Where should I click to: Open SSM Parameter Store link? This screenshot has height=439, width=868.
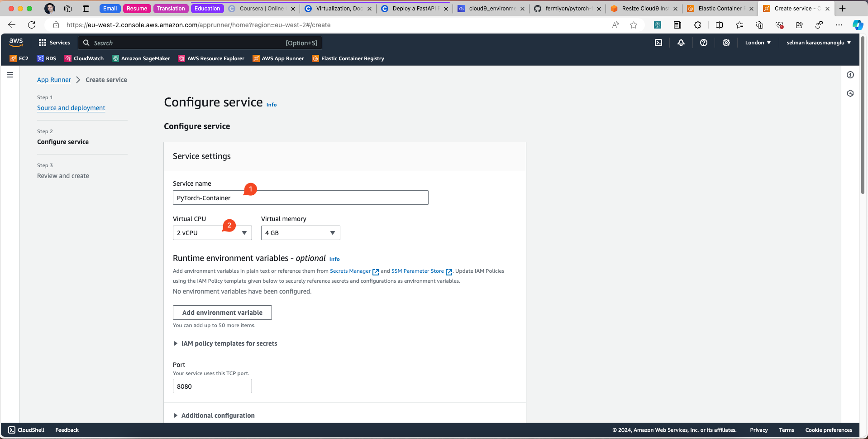pos(421,271)
